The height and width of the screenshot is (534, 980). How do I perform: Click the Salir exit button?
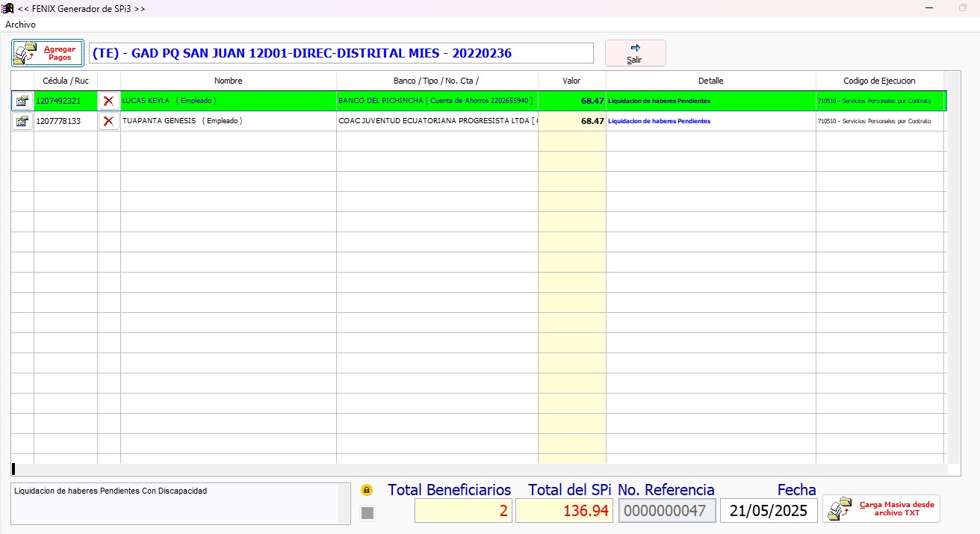point(635,53)
